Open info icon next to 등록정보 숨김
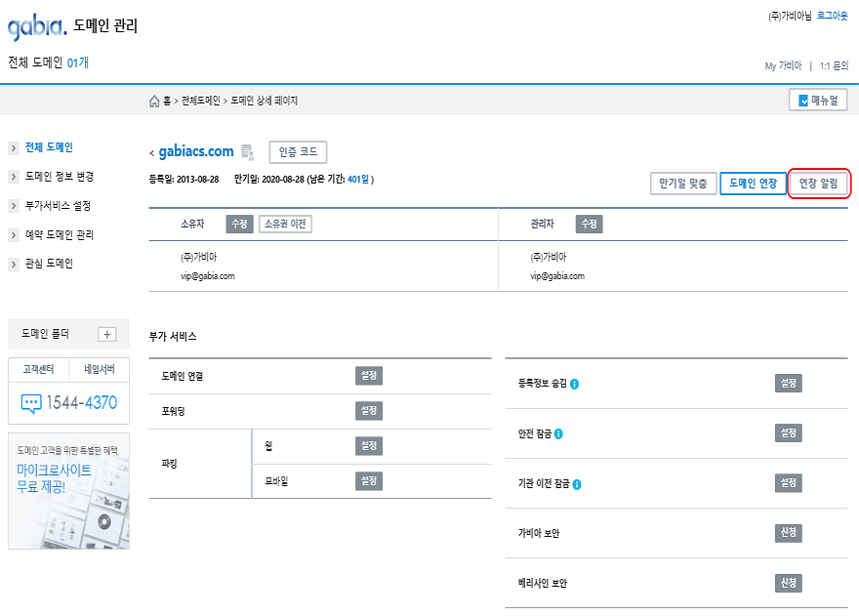 tap(574, 384)
